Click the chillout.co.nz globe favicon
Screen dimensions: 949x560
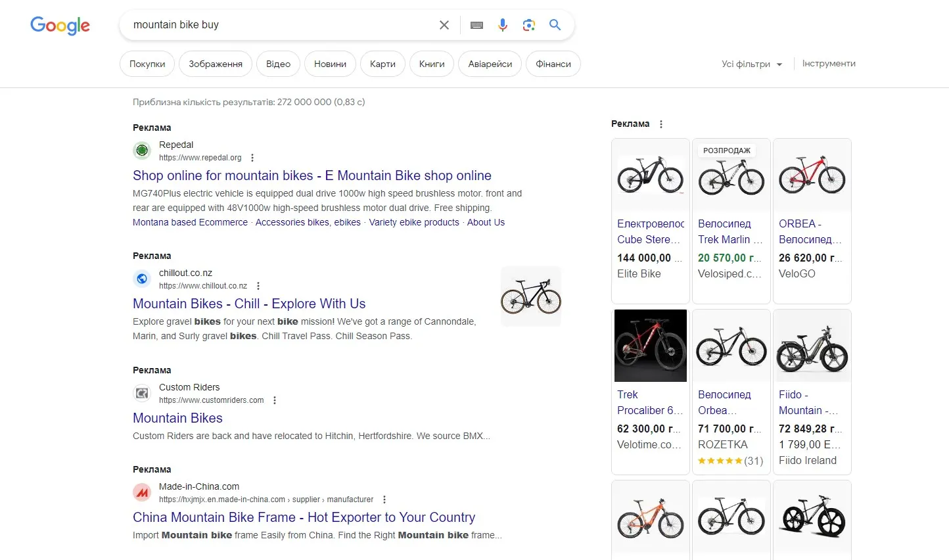point(142,279)
